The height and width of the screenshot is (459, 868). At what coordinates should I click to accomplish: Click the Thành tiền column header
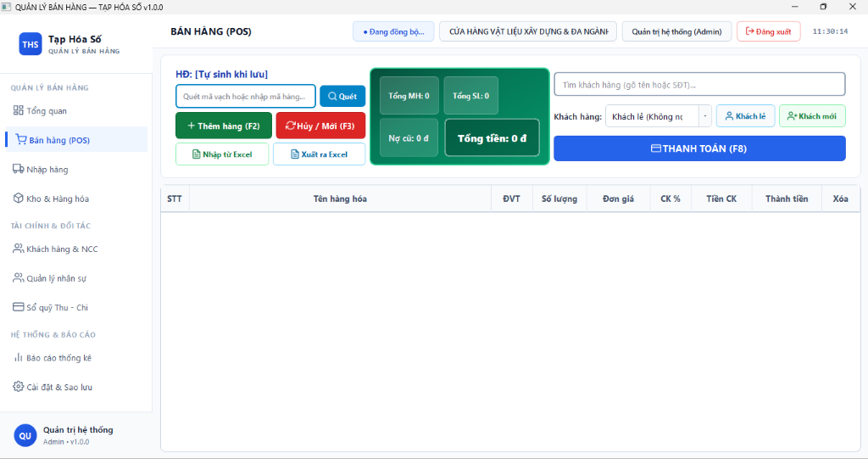tap(787, 199)
